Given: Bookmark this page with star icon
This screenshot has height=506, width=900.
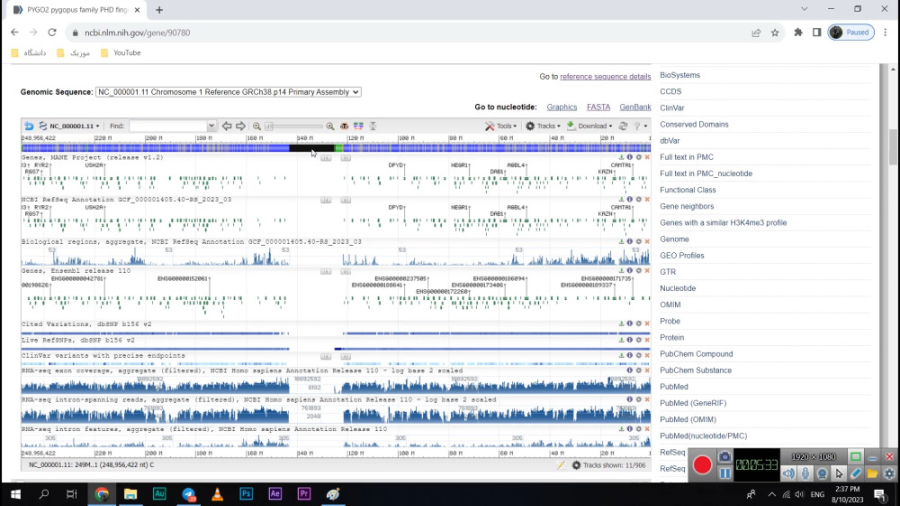Looking at the screenshot, I should [x=775, y=33].
